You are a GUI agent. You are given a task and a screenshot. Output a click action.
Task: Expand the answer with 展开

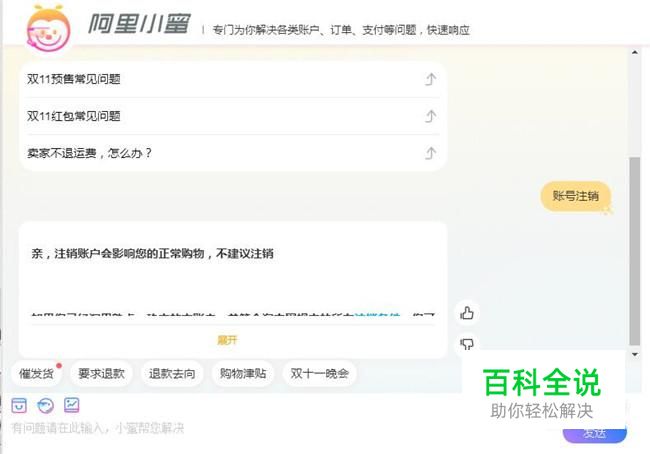[x=228, y=340]
